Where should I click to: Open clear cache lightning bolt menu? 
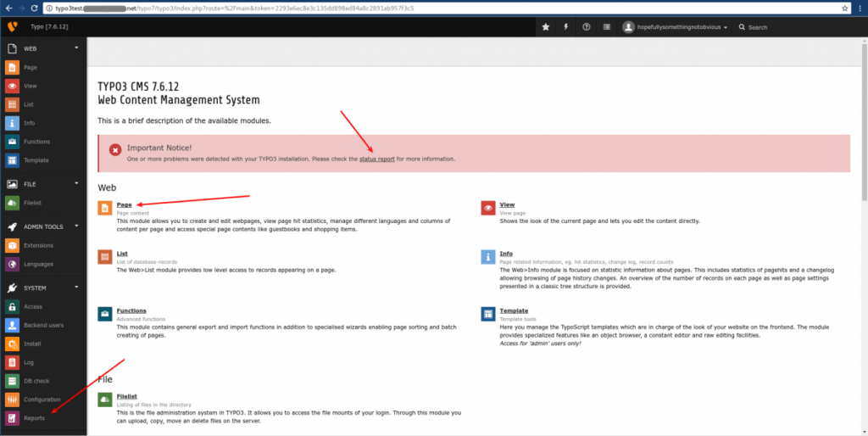(x=565, y=27)
